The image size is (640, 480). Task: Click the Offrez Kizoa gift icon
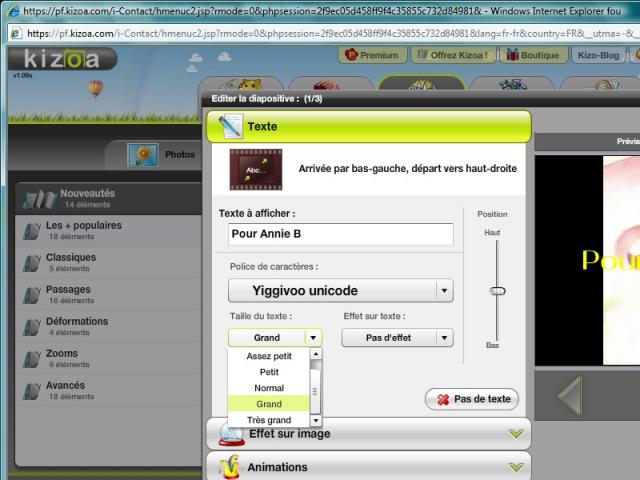pos(422,54)
